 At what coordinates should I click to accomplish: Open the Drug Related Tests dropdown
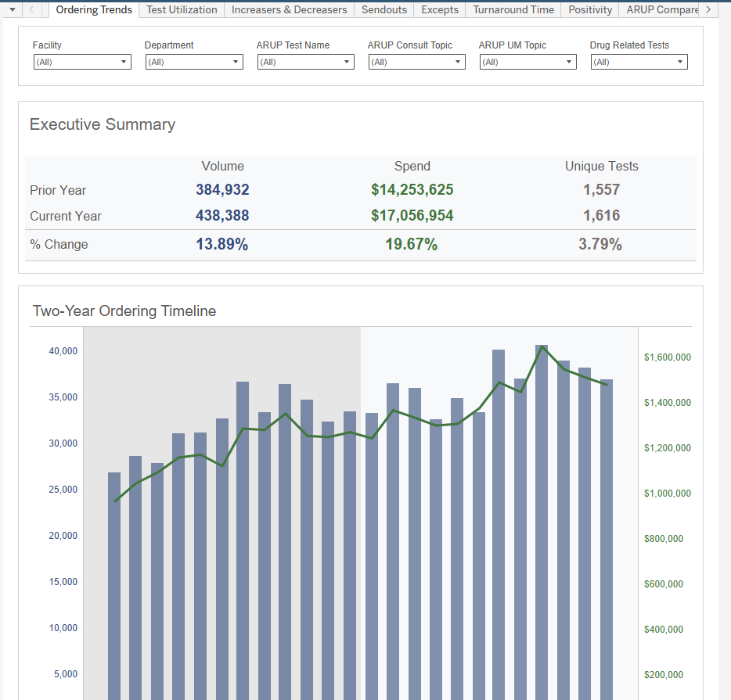click(639, 62)
